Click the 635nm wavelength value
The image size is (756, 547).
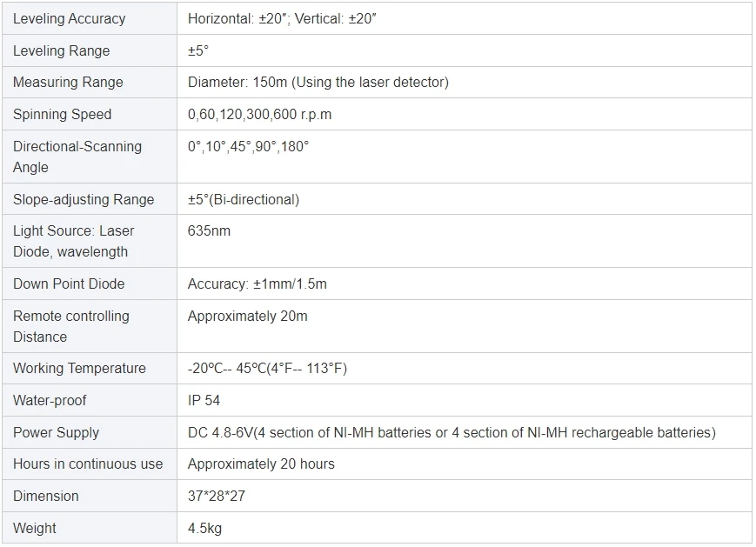pos(209,231)
